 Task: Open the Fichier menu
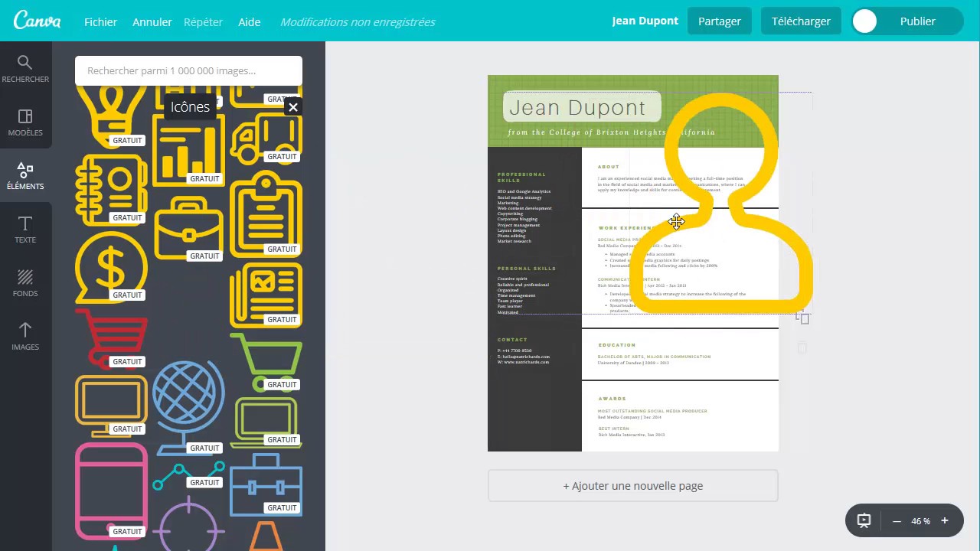click(100, 21)
